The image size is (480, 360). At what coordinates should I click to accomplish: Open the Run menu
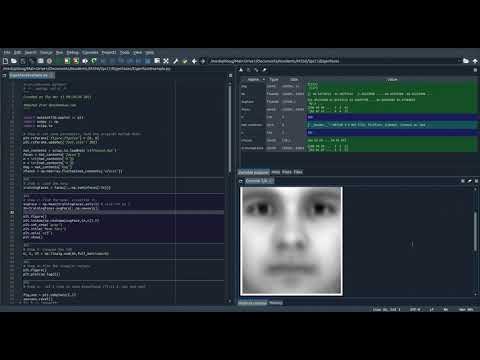click(x=59, y=53)
